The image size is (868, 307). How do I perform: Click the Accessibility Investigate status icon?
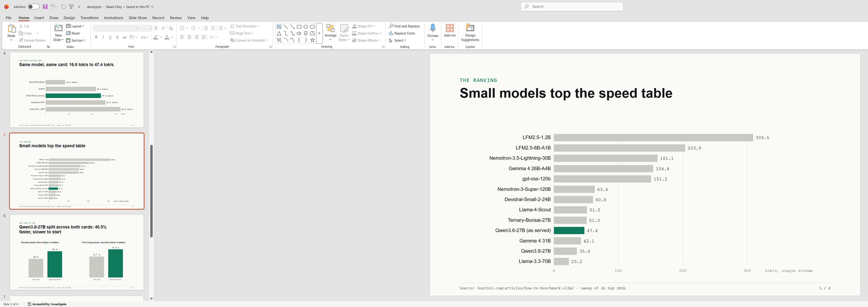pyautogui.click(x=30, y=304)
